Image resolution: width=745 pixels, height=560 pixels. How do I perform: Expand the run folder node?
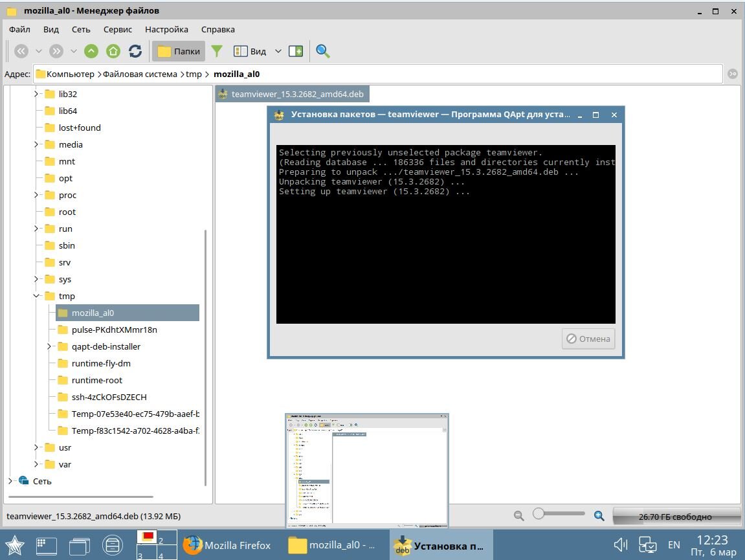[36, 229]
